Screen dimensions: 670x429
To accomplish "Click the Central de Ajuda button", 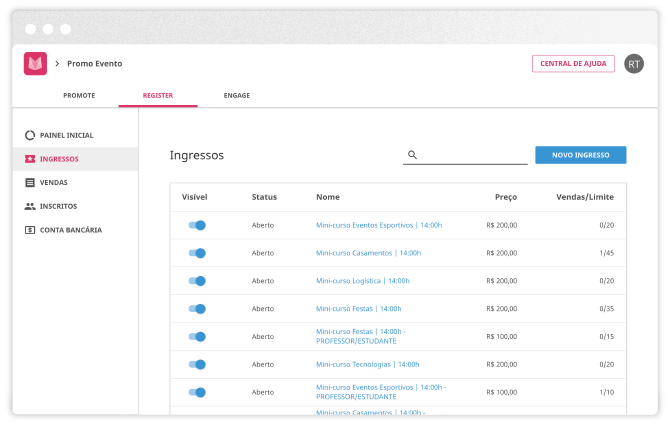I will (x=573, y=64).
